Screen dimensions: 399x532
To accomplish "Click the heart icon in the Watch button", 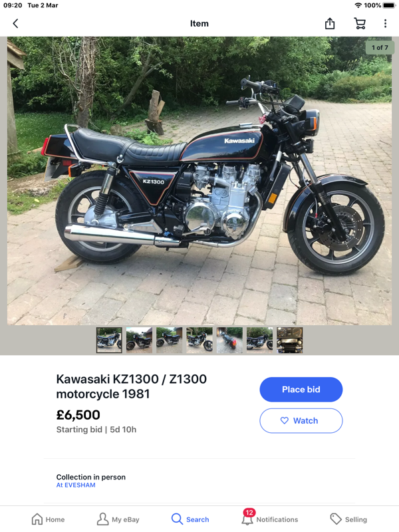I will [285, 420].
